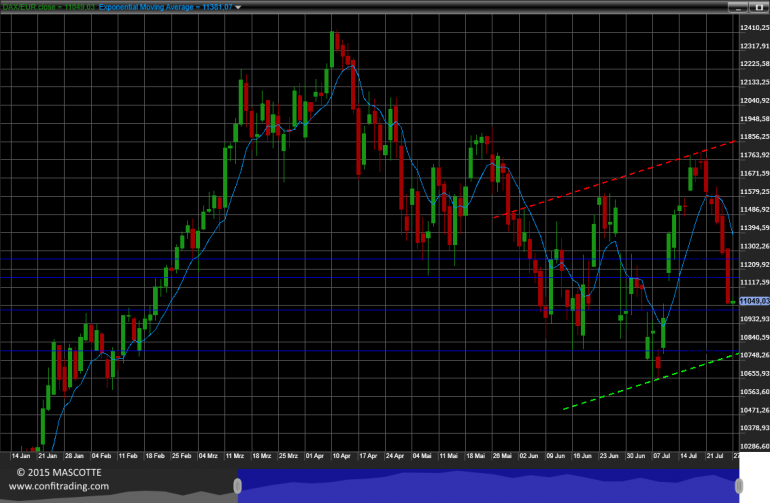Click the 11856,25 price axis label
This screenshot has width=770, height=503.
point(754,137)
